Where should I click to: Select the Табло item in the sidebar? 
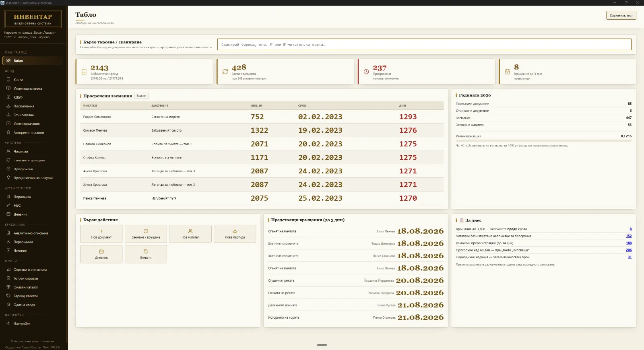tap(33, 61)
